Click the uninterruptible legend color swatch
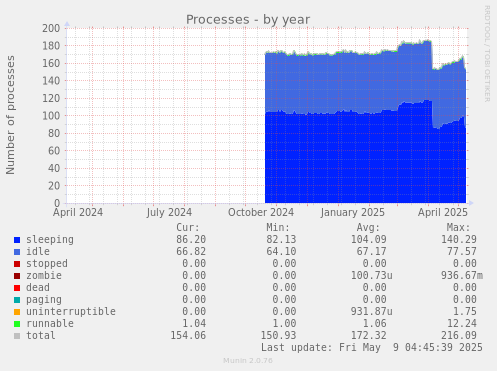Image resolution: width=497 pixels, height=371 pixels. (x=17, y=312)
